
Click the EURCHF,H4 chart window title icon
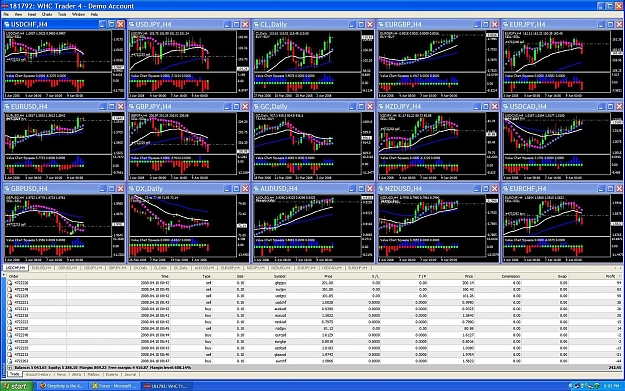click(x=506, y=189)
